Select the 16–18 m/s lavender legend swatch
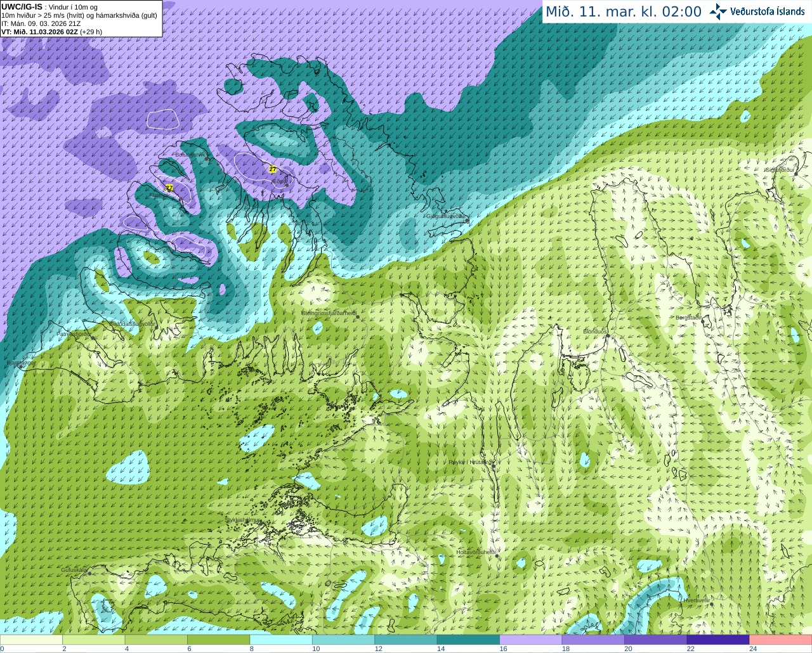Screen dimensions: 812x653 point(531,639)
